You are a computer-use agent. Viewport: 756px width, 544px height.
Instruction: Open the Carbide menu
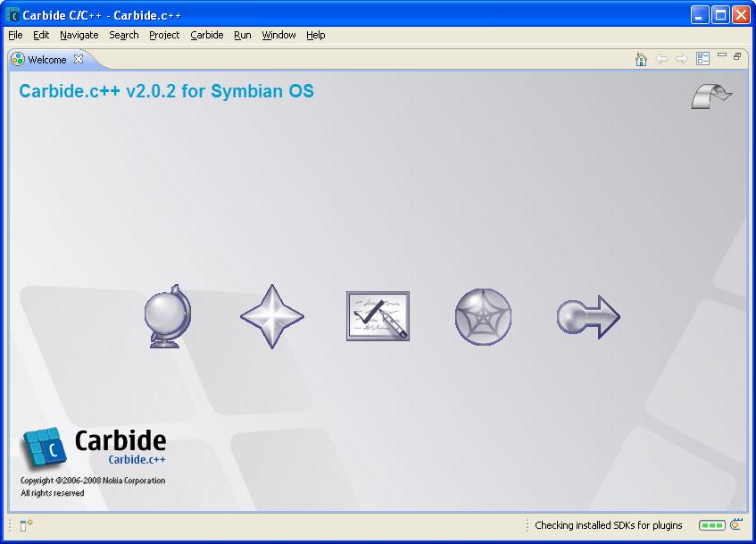[207, 35]
